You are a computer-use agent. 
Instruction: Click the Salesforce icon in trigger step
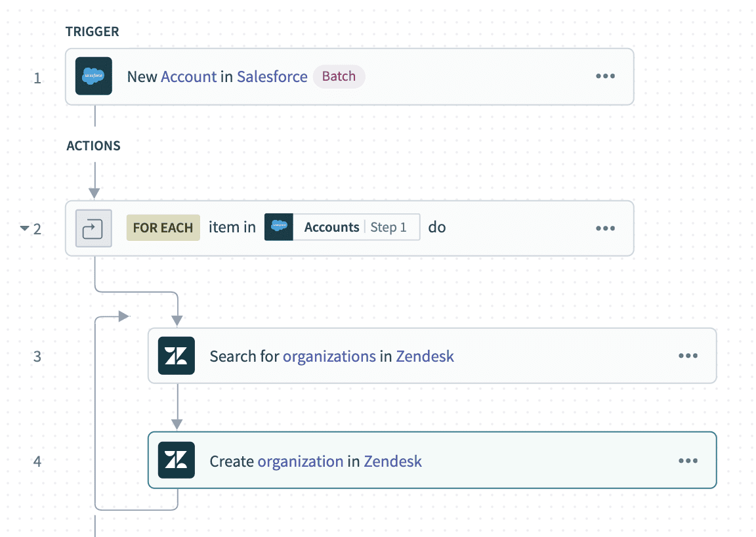[x=94, y=76]
